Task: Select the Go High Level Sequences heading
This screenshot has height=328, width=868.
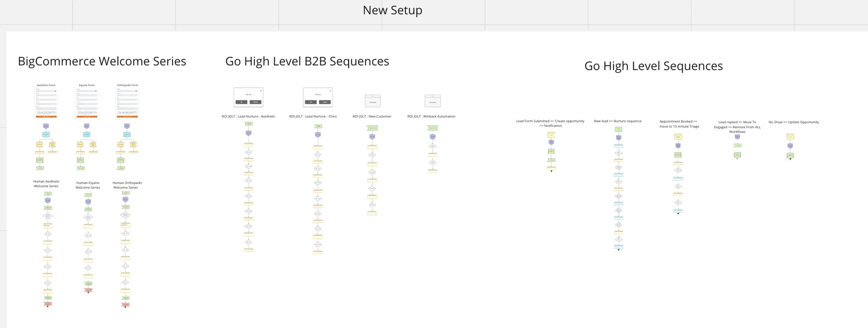Action: [653, 66]
